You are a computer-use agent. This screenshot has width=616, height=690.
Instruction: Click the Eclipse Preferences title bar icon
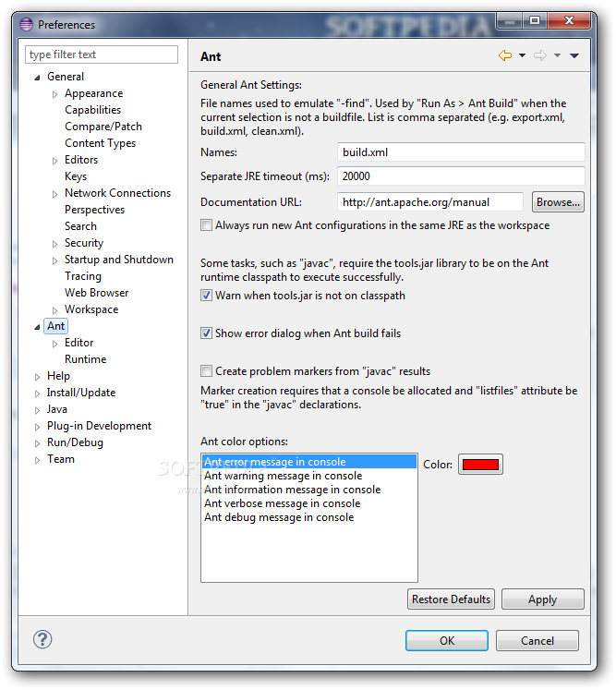27,24
